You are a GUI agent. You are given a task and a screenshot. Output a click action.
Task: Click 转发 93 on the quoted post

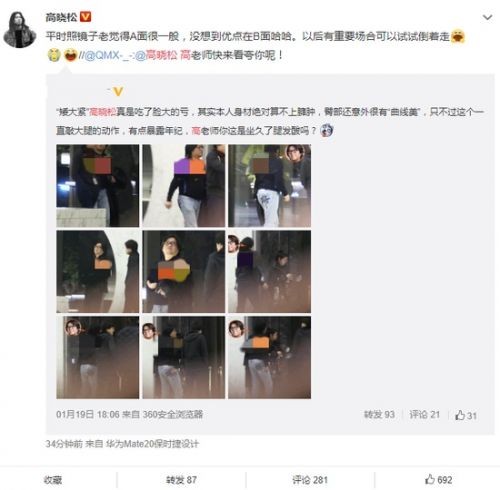point(379,415)
